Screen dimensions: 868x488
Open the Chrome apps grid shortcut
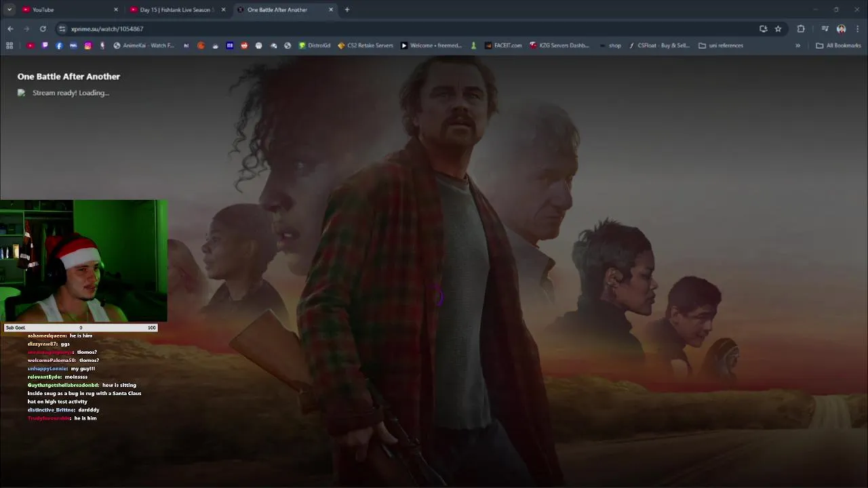(x=9, y=45)
